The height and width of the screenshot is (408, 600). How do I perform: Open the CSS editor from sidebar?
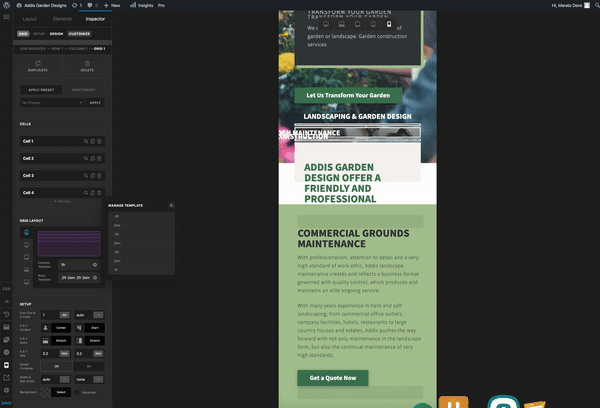7,289
